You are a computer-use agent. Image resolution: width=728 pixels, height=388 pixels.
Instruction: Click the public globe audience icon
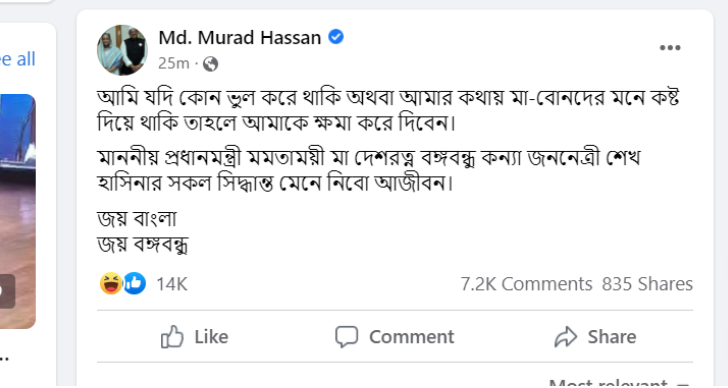(210, 64)
